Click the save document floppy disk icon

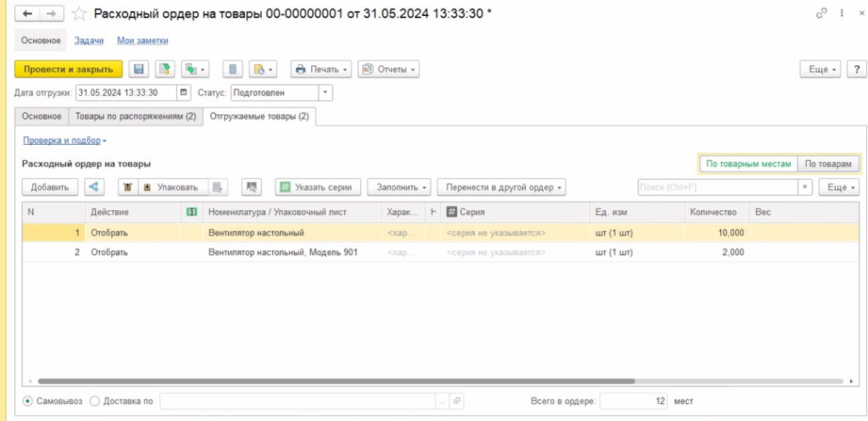point(138,69)
